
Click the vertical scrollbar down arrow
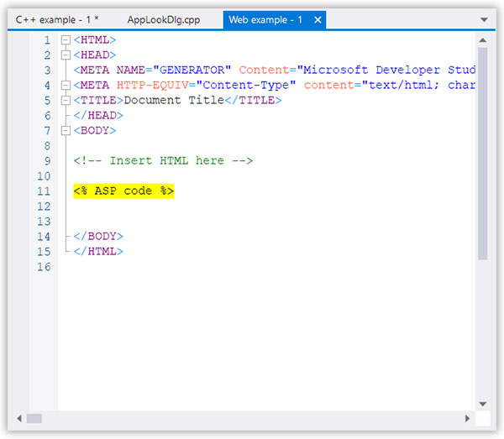tap(482, 403)
